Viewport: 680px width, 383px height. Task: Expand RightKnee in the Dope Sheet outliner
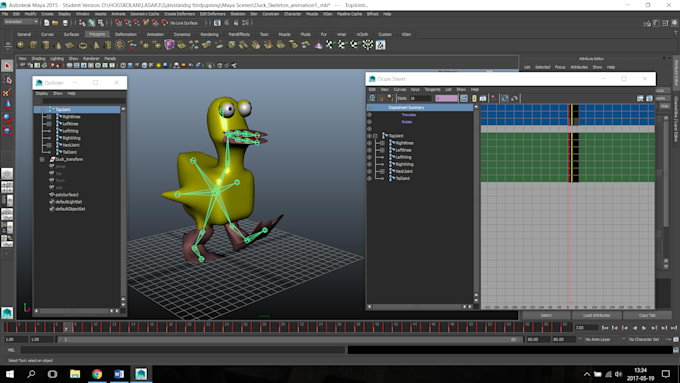[382, 143]
